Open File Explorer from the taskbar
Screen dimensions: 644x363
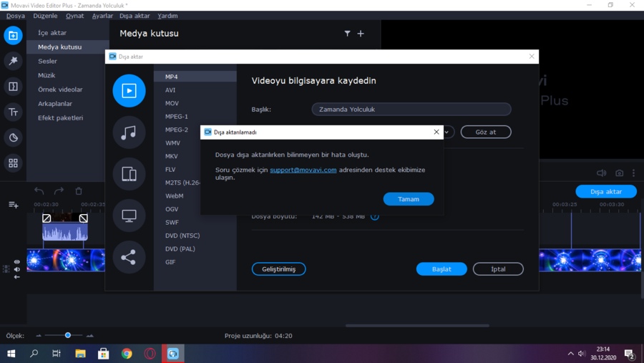pos(80,354)
